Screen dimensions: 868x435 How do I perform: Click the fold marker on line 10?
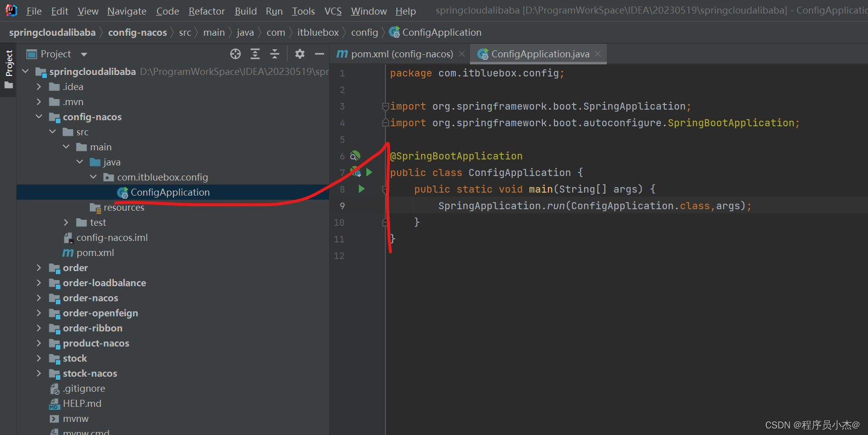(x=385, y=222)
